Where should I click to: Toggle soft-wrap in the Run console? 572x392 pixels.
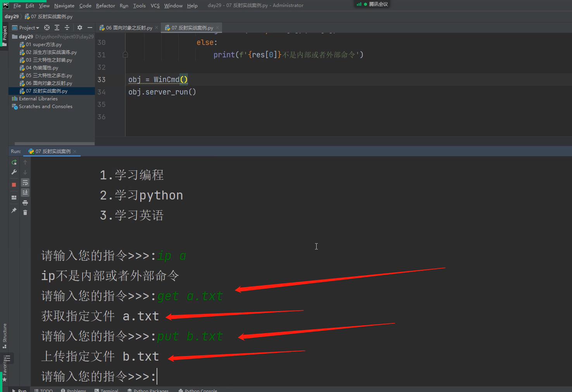[25, 182]
